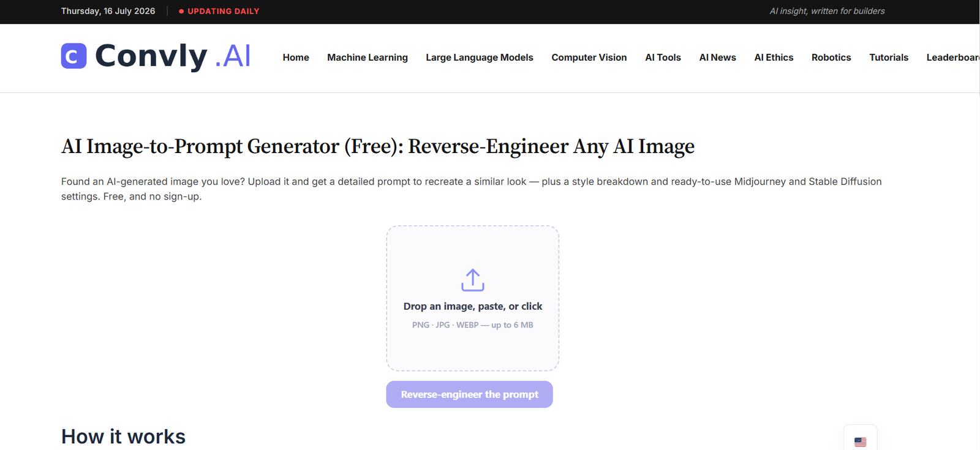Screen dimensions: 980x450
Task: Click the AI Image-to-Prompt Generator heading
Action: 378,146
